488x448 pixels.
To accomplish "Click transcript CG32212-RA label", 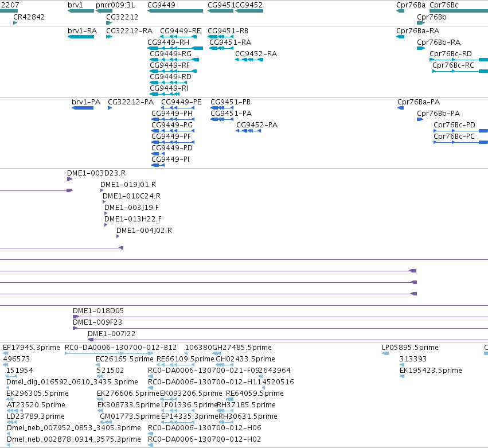I will pyautogui.click(x=129, y=31).
